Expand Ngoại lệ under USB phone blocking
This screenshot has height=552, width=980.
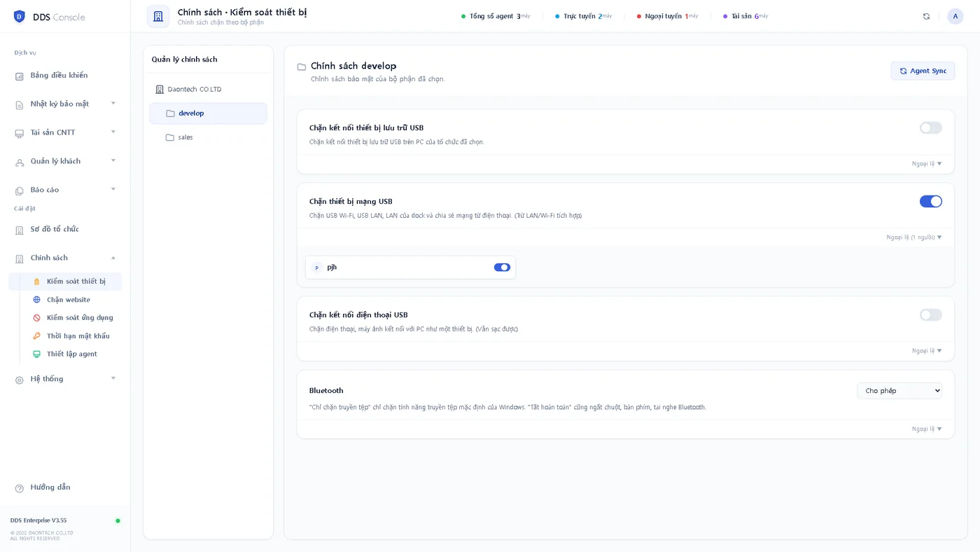pyautogui.click(x=927, y=351)
